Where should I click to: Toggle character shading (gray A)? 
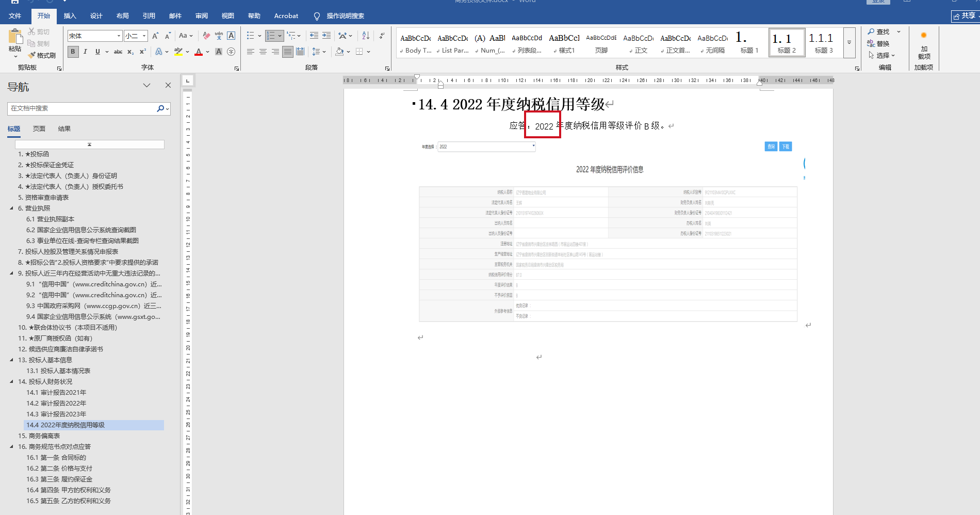point(219,52)
